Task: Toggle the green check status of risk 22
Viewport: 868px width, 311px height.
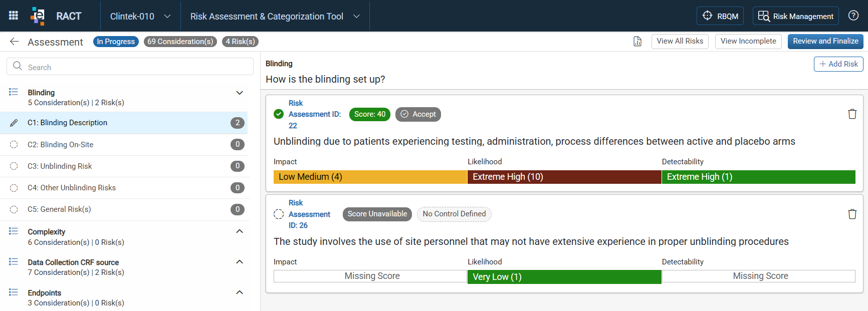Action: 279,114
